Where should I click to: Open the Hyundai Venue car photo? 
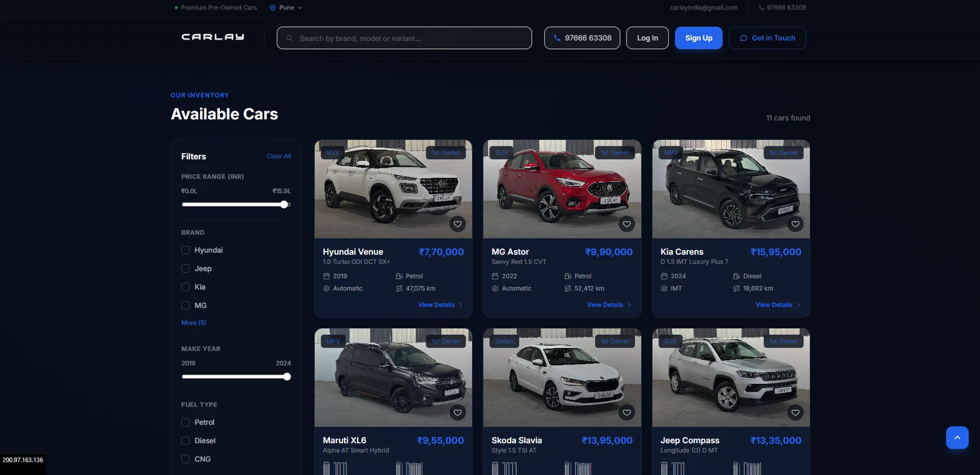(x=393, y=189)
